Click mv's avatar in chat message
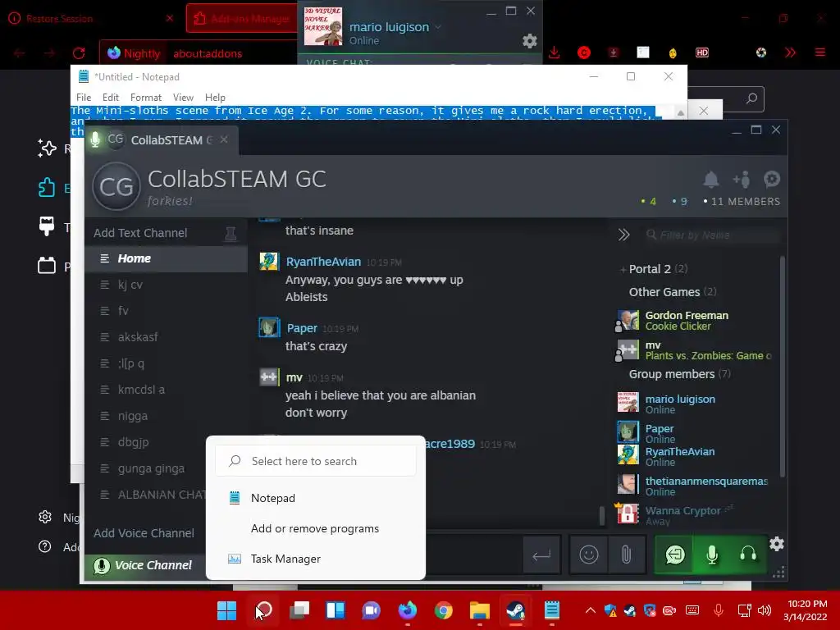Viewport: 840px width, 630px height. 269,377
